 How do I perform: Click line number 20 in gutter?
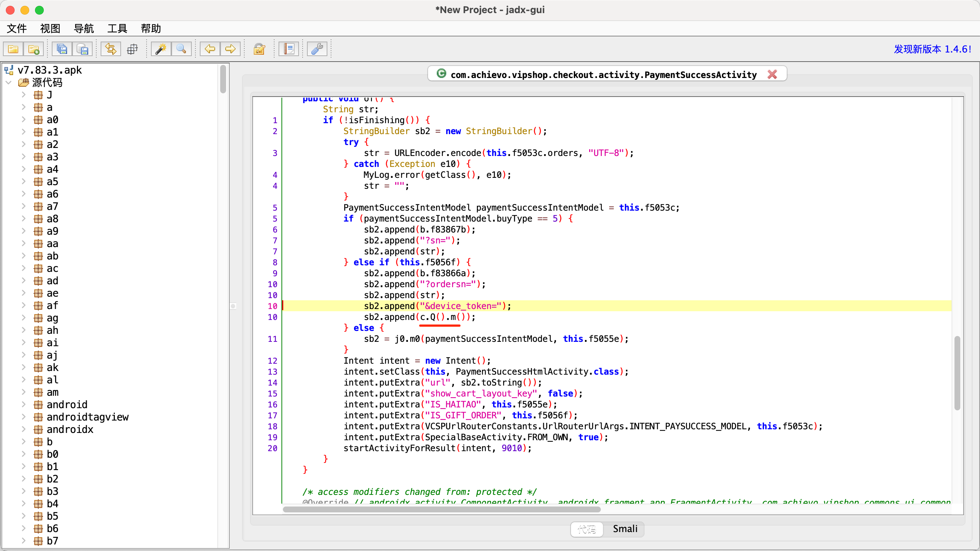tap(272, 448)
